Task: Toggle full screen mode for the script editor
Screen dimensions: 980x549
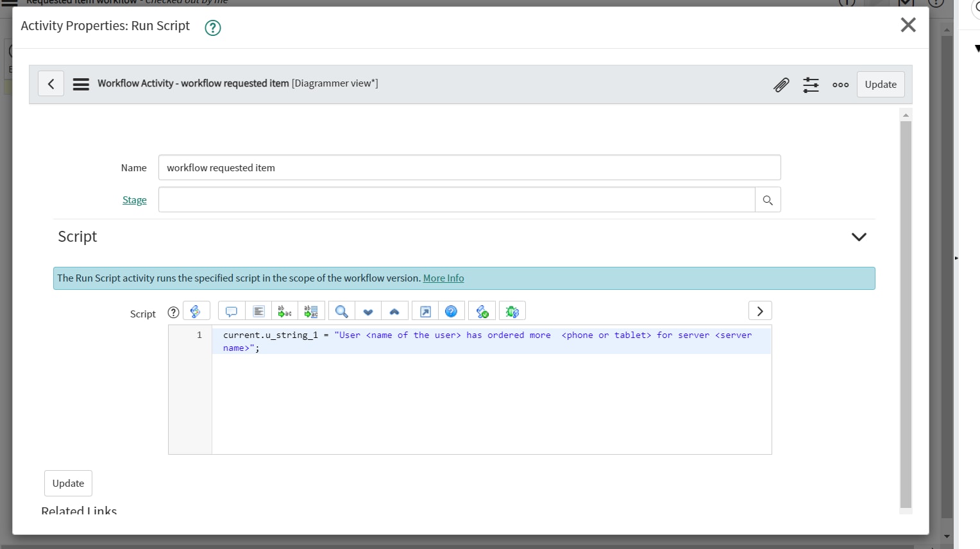Action: tap(425, 310)
